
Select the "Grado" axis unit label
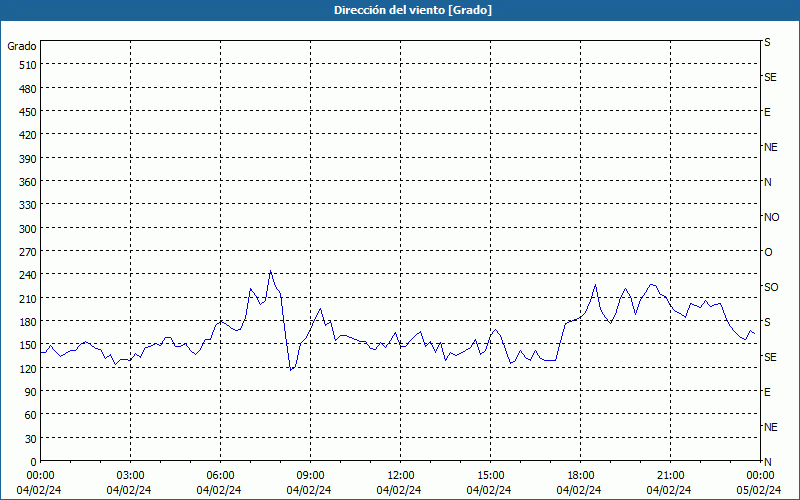[x=22, y=46]
